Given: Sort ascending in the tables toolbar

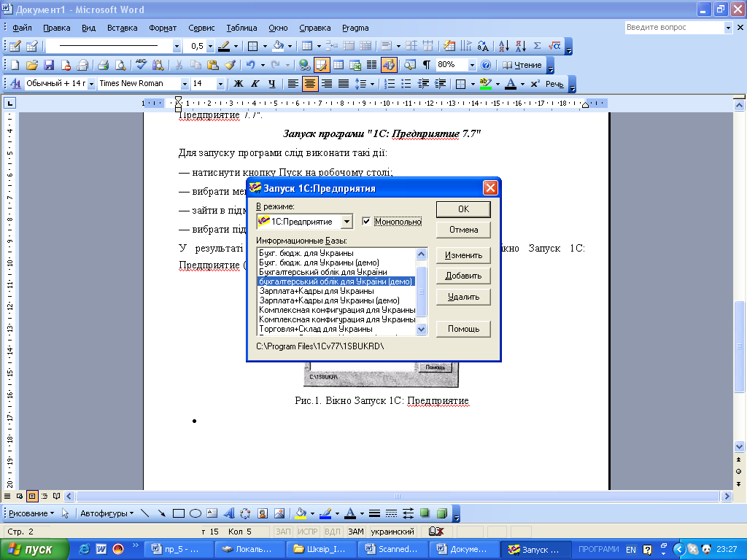Looking at the screenshot, I should point(503,46).
